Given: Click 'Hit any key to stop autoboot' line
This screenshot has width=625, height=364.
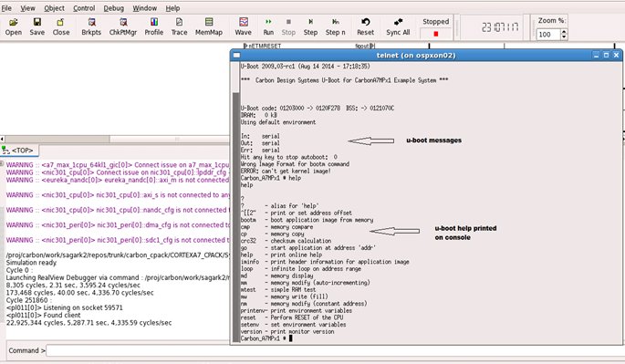Looking at the screenshot, I should [x=288, y=157].
